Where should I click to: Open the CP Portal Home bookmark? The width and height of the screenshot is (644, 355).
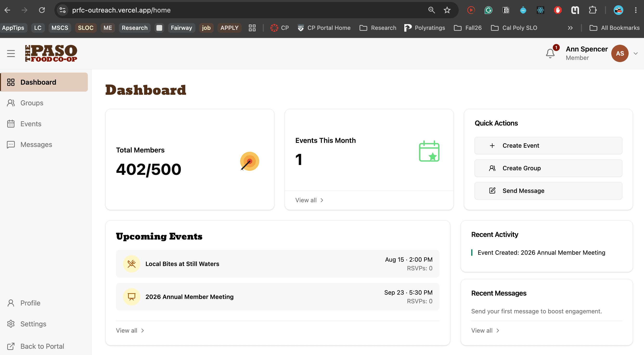click(324, 28)
